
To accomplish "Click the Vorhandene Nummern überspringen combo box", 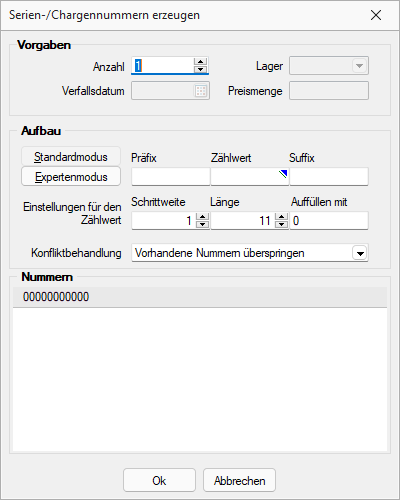I will coord(250,253).
